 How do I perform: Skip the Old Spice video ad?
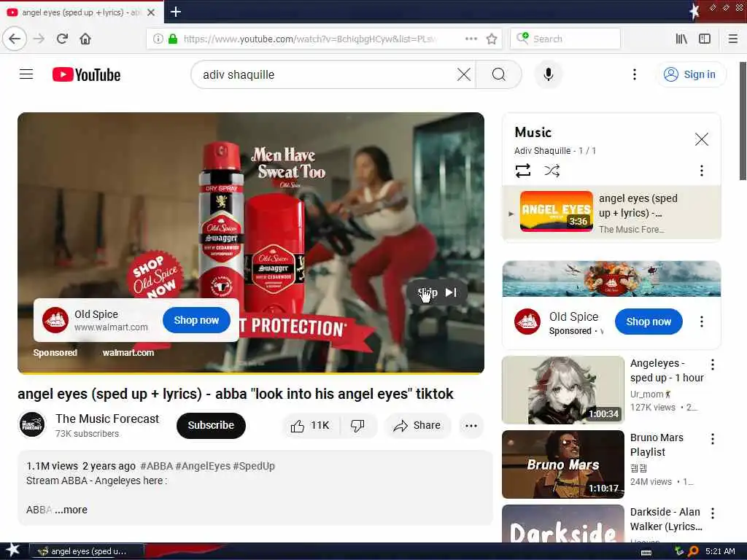[x=437, y=292]
